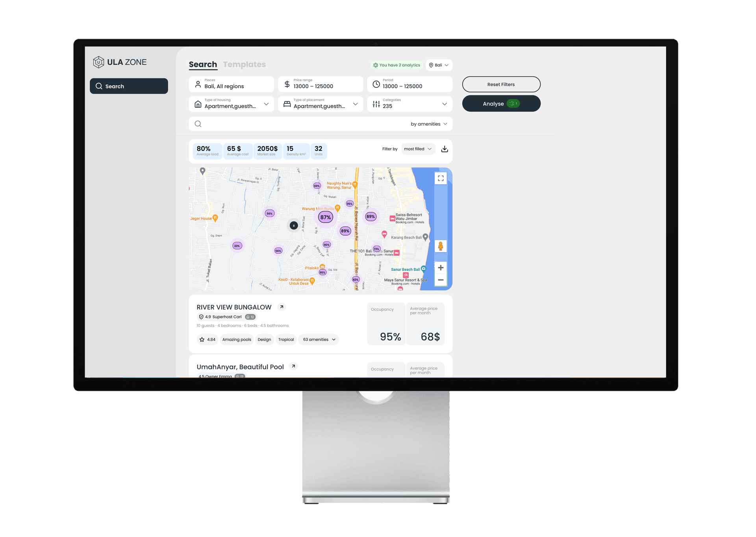Zoom in on the map with plus icon
This screenshot has width=756, height=537.
[441, 268]
